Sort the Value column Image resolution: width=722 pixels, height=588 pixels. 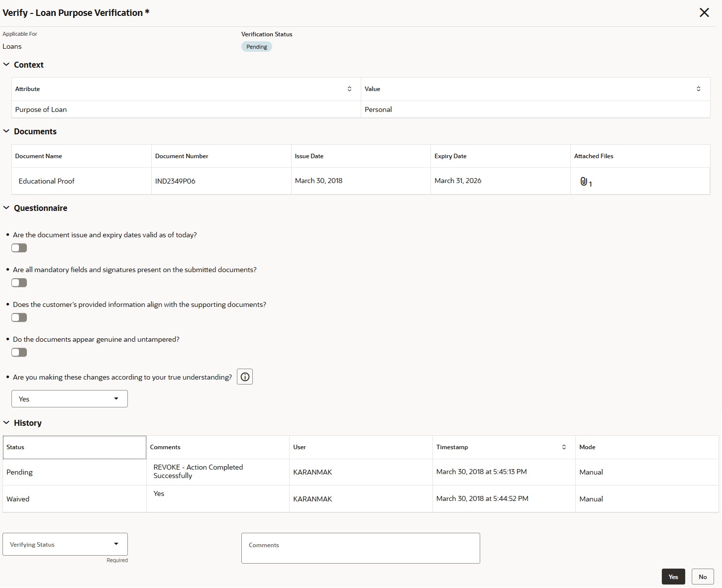[699, 89]
